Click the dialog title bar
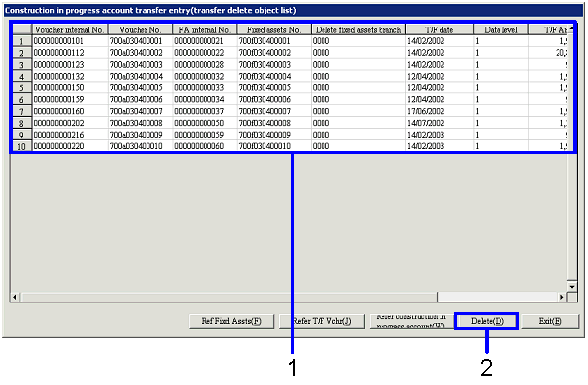Viewport: 588px width, 385px height. coord(293,10)
